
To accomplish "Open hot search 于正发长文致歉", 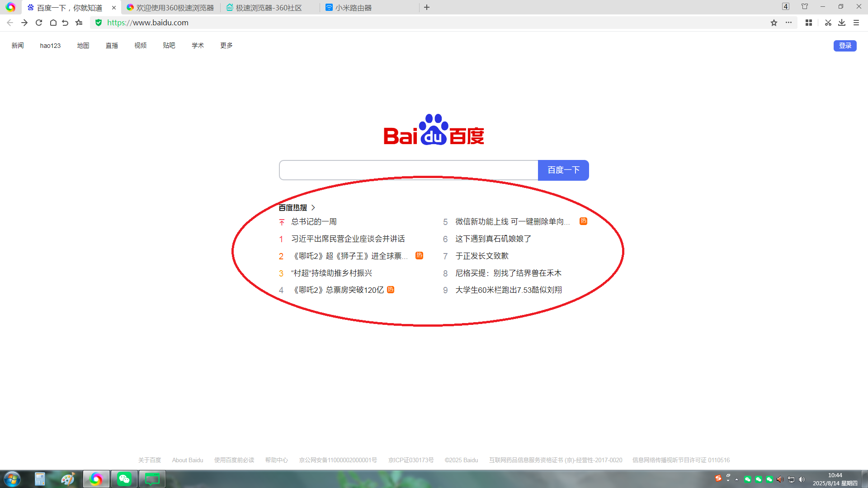I will [482, 256].
